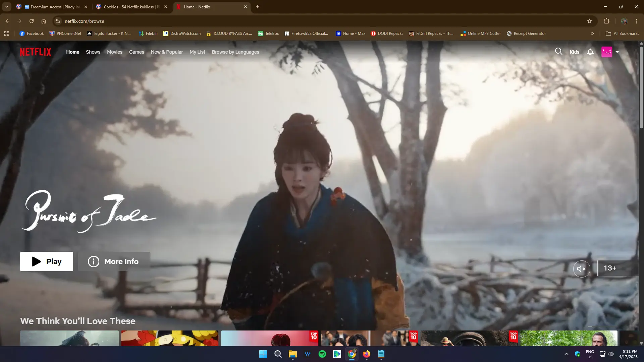
Task: Show hidden system tray icons
Action: click(567, 354)
